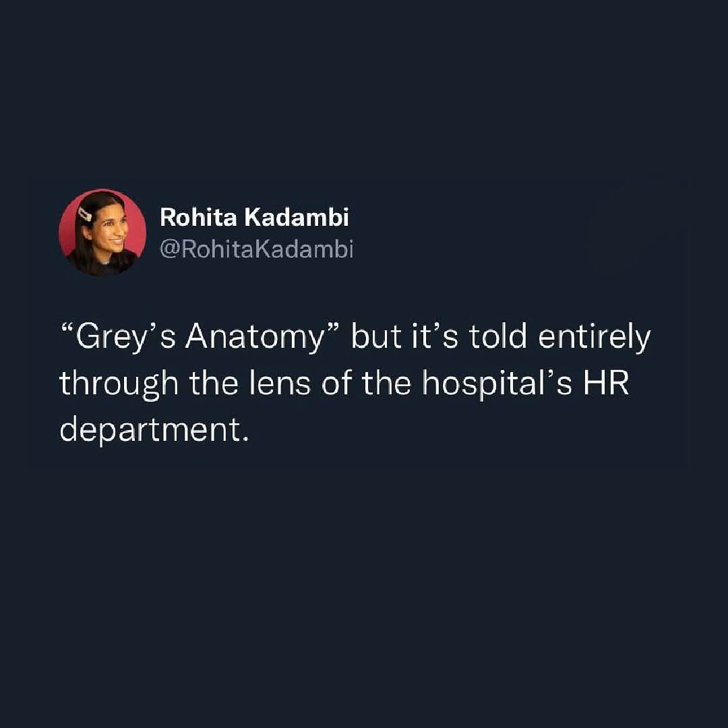Click the smiling face in the avatar
This screenshot has height=728, width=728.
111,234
